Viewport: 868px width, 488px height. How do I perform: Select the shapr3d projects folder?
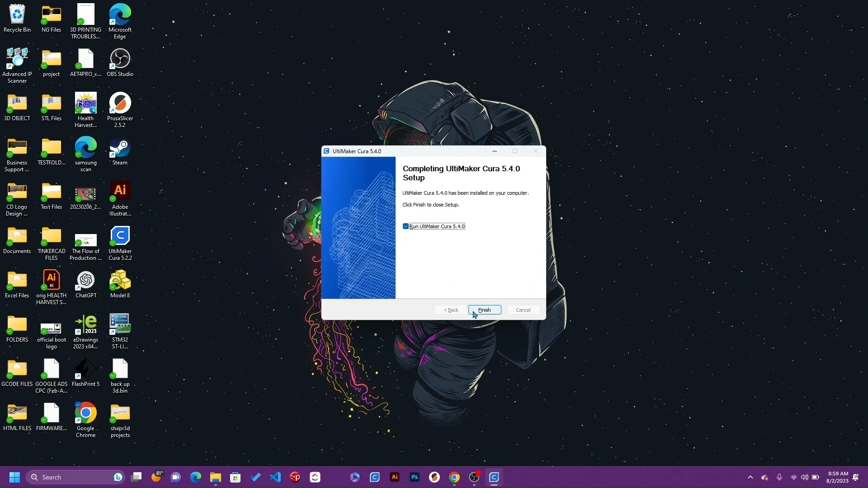click(x=120, y=420)
